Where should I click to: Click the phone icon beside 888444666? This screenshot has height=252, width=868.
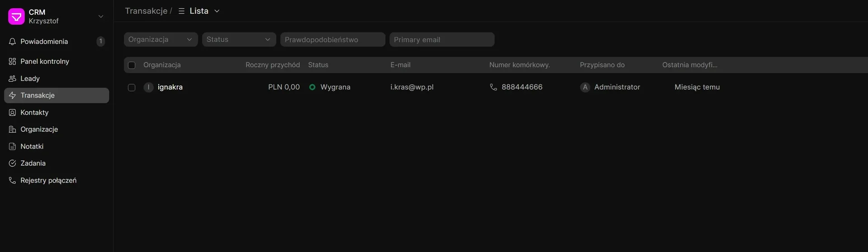pyautogui.click(x=493, y=87)
